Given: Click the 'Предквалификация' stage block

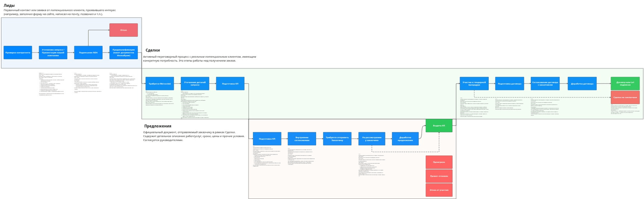Looking at the screenshot, I should pyautogui.click(x=124, y=53).
